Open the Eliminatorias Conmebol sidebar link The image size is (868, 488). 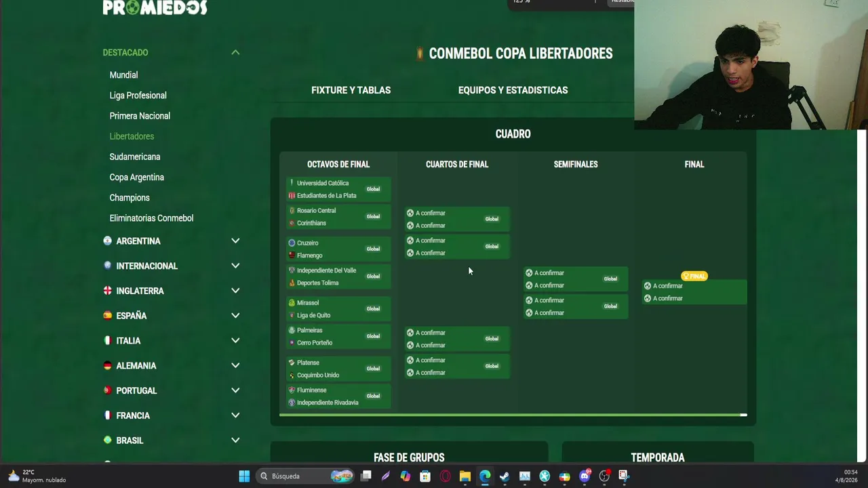coord(151,218)
